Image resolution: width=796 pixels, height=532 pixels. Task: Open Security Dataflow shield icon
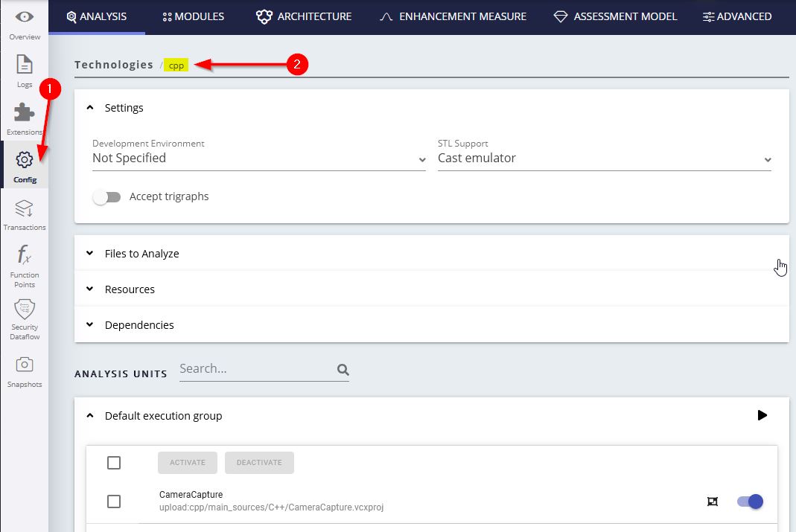(x=25, y=310)
